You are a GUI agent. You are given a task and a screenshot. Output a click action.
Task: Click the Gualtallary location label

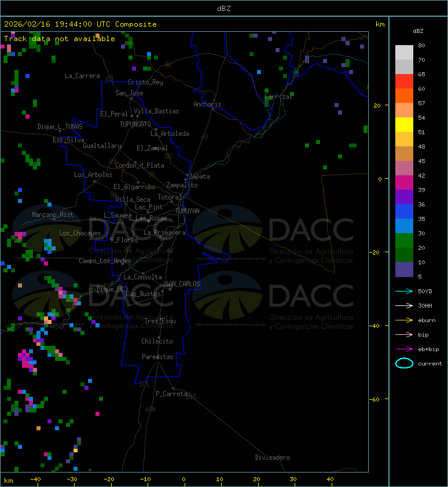(x=102, y=146)
